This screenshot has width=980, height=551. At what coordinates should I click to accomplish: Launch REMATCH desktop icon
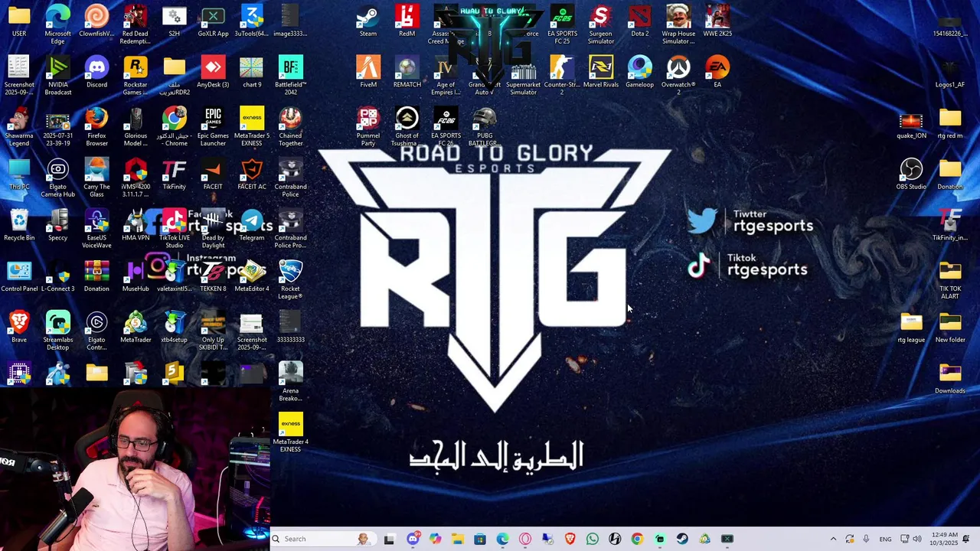pyautogui.click(x=407, y=72)
